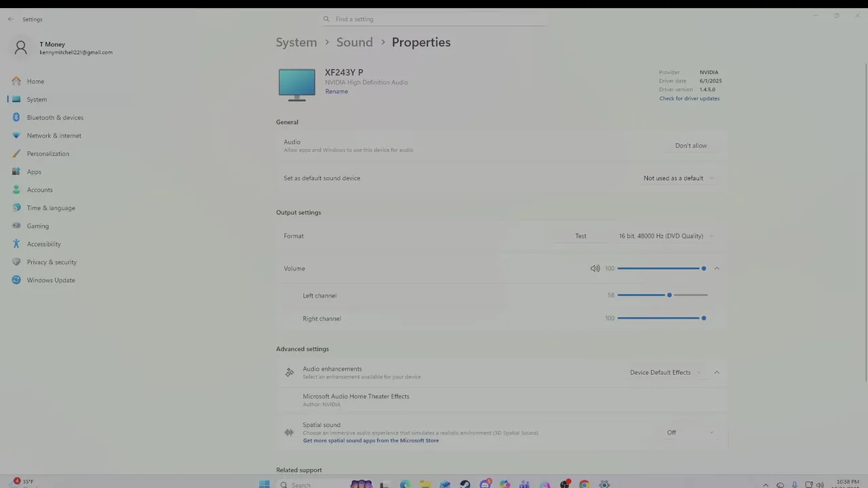Open Home in the sidebar

[x=35, y=81]
